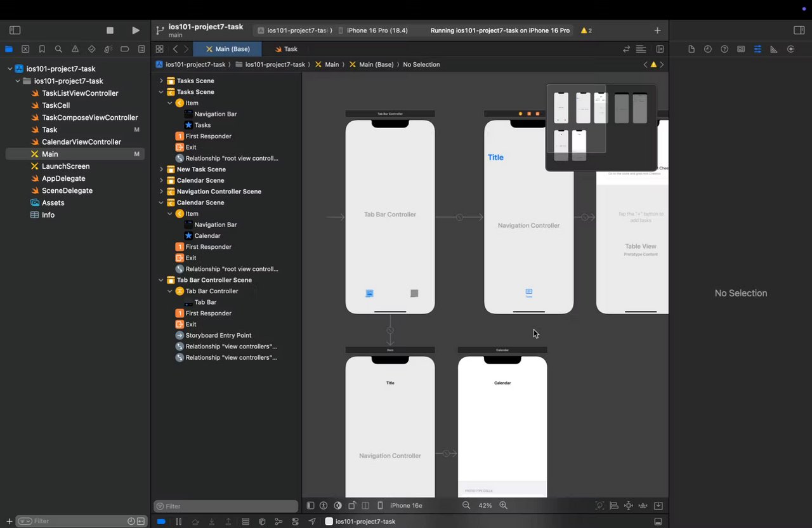812x528 pixels.
Task: Switch to the Task editor tab
Action: point(286,49)
